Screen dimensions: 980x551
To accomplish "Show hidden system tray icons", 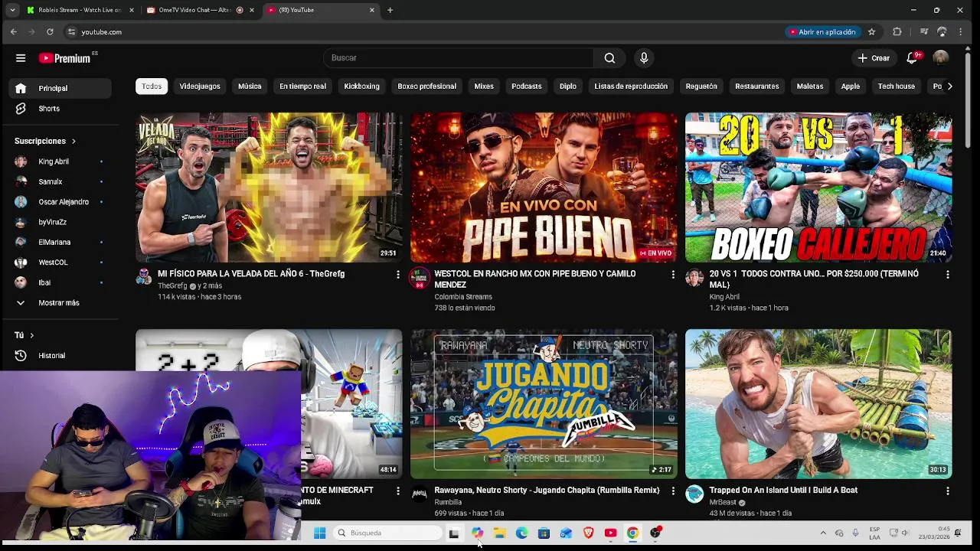I will tap(823, 533).
